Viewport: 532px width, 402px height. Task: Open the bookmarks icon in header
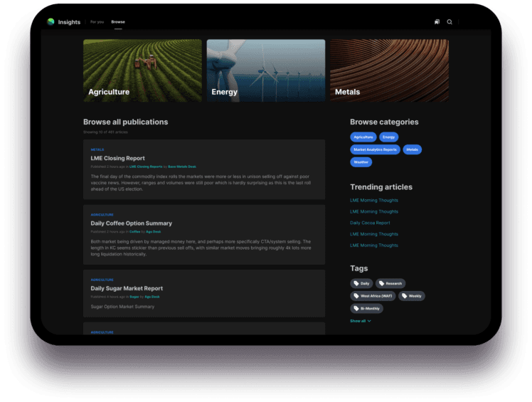437,22
